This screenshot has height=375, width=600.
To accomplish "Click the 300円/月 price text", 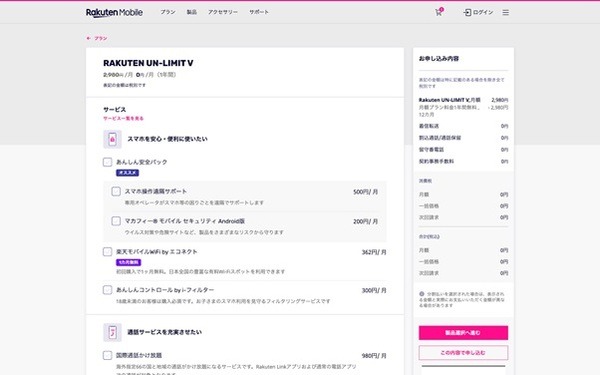I will 374,290.
